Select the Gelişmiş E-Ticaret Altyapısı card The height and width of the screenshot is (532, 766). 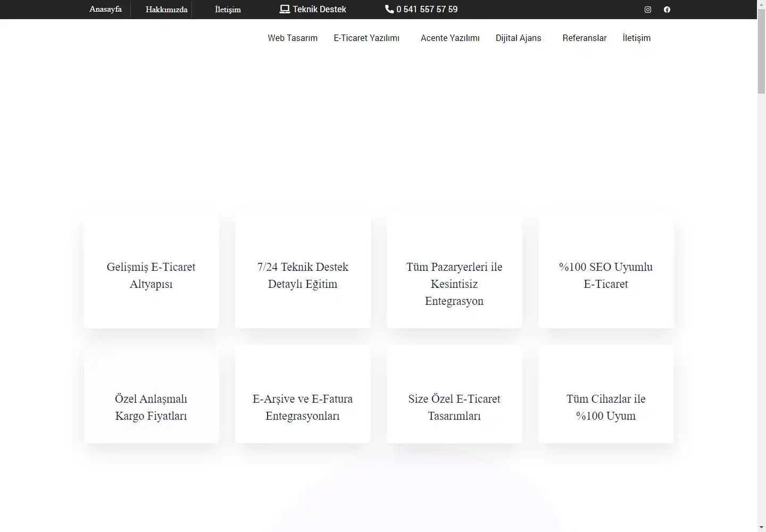point(151,271)
